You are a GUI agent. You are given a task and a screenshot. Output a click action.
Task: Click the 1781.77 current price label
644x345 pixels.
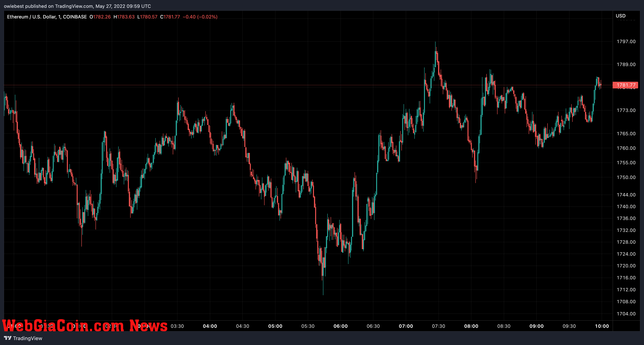click(626, 85)
